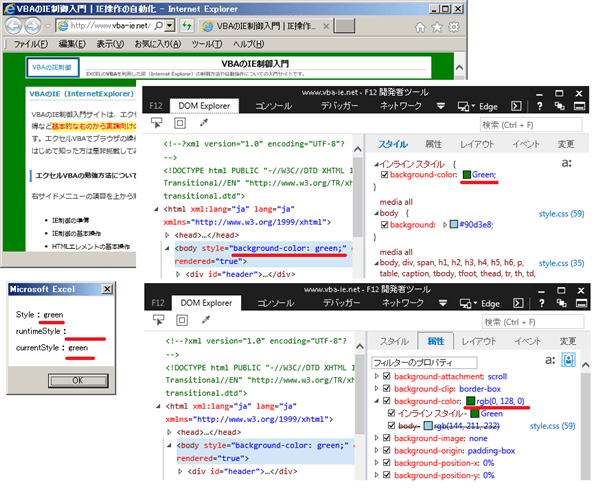Uncheck body background #90d3e8 checkbox
The height and width of the screenshot is (489, 600).
pos(385,225)
